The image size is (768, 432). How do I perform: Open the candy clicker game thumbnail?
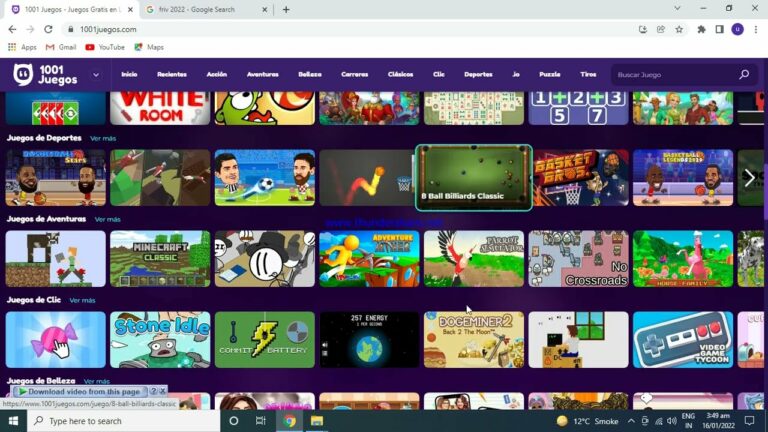(55, 339)
